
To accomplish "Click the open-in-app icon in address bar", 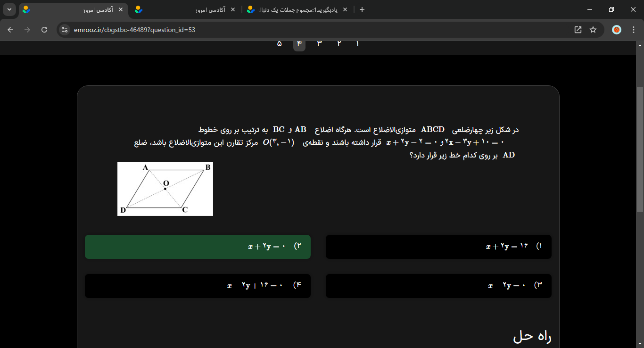I will 578,30.
